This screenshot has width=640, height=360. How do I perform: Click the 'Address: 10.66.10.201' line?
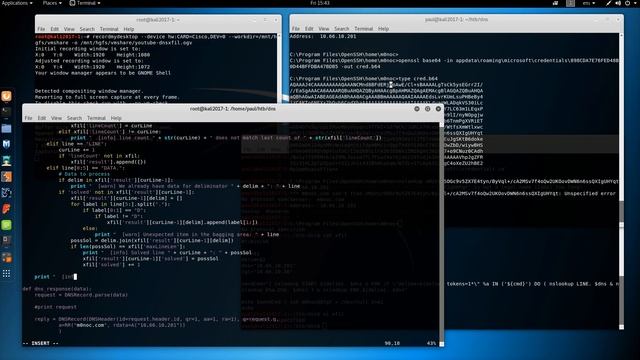coord(323,36)
